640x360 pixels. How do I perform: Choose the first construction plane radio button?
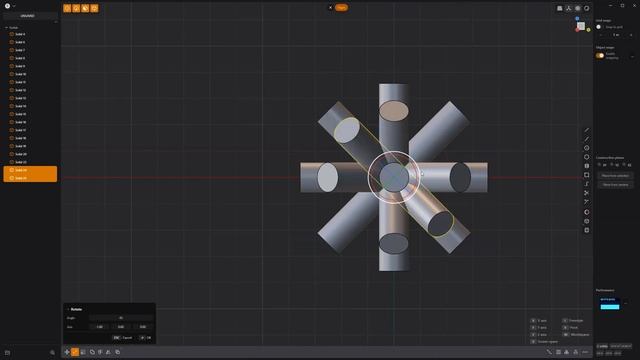(600, 165)
